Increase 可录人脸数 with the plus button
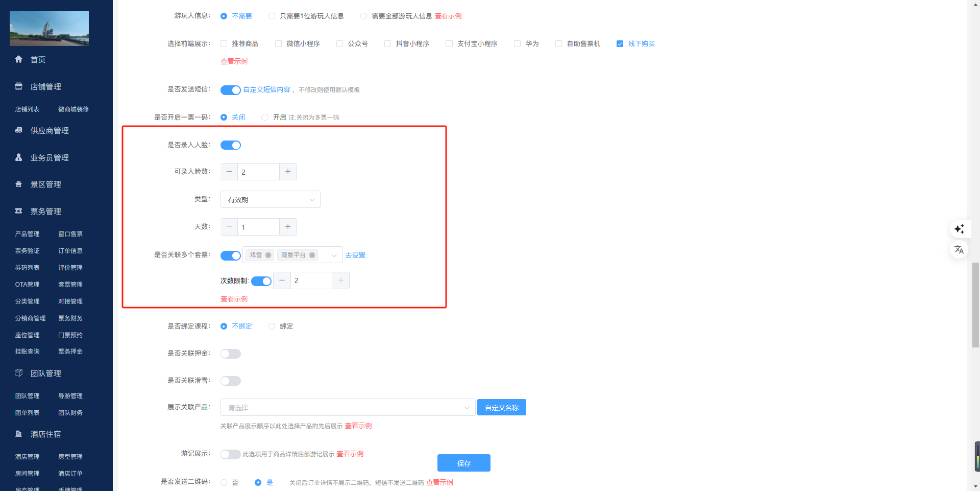Viewport: 980px width, 491px height. [x=288, y=172]
